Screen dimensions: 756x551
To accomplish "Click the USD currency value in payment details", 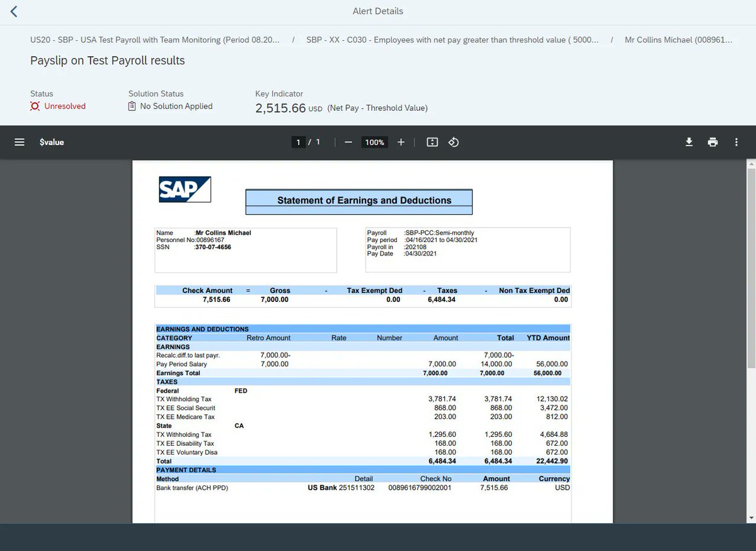I will point(563,488).
